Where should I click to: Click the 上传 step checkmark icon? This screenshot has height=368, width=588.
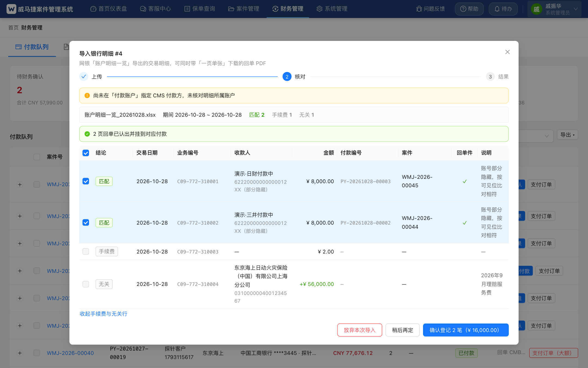pyautogui.click(x=84, y=77)
